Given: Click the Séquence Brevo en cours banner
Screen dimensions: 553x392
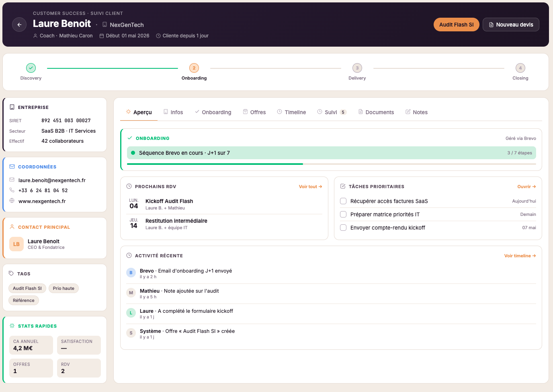Looking at the screenshot, I should [332, 153].
